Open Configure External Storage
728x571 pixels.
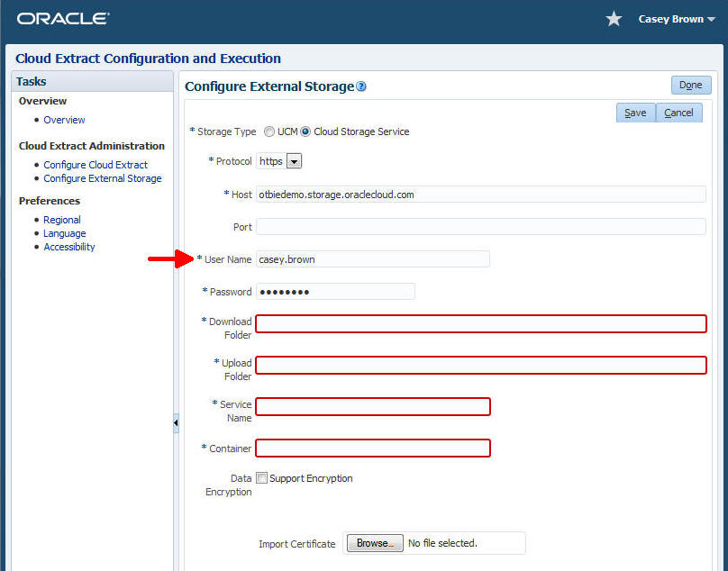[x=102, y=177]
